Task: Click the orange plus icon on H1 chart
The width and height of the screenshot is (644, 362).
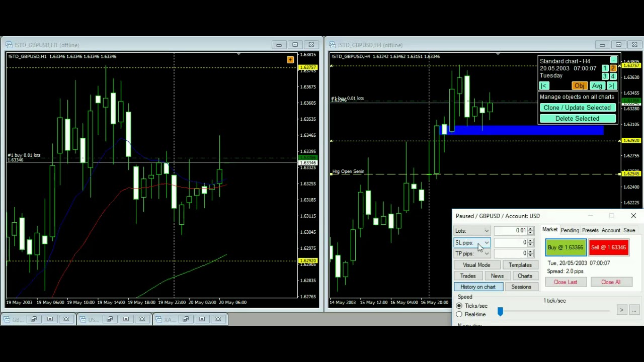Action: coord(290,60)
